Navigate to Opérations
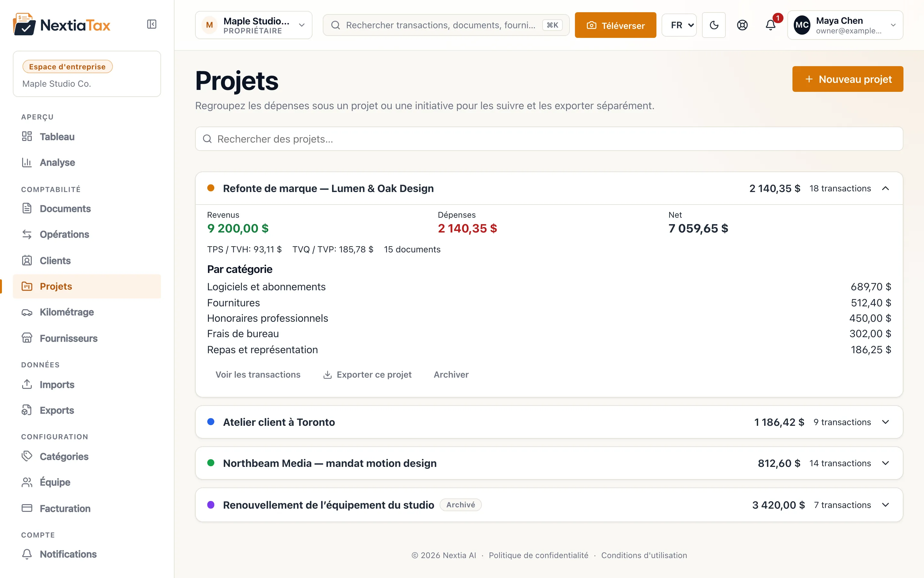 click(87, 234)
